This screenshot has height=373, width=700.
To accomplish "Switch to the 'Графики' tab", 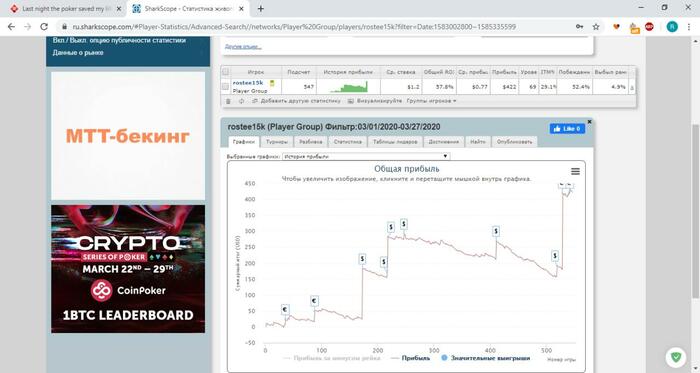I will pyautogui.click(x=243, y=142).
